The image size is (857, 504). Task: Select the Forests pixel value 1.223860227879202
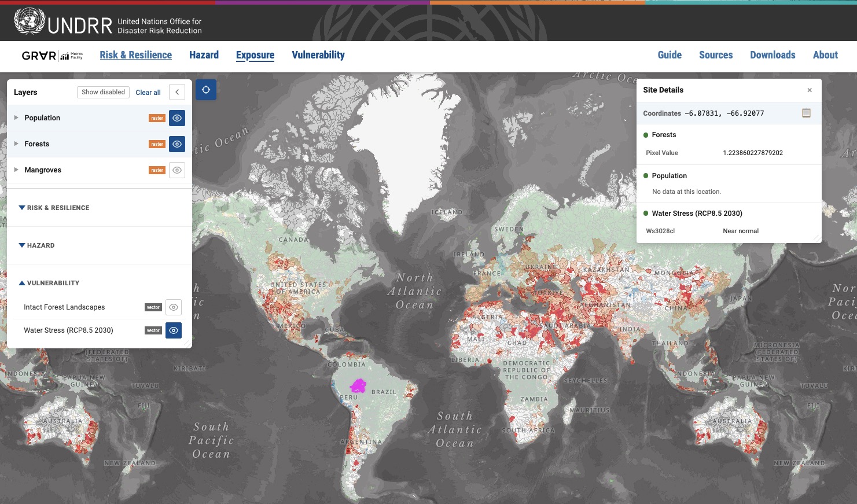pos(753,153)
